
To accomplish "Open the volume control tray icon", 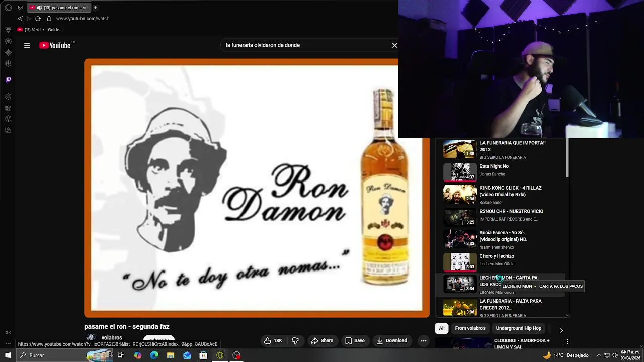I will 615,355.
